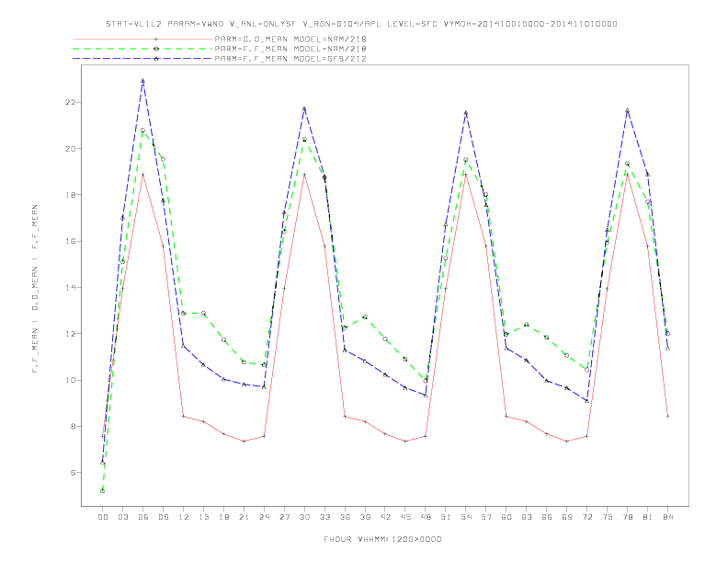Image resolution: width=728 pixels, height=563 pixels.
Task: Click x-axis tick label 03
Action: coord(122,517)
